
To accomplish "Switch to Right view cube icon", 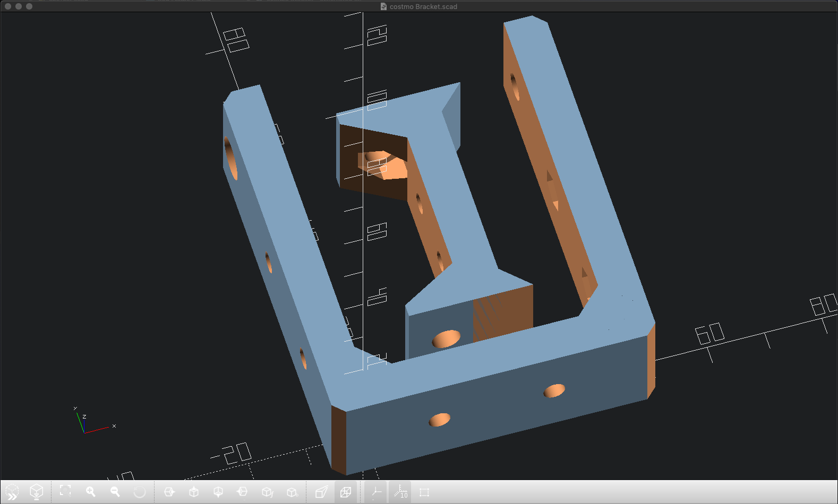I will [x=169, y=492].
